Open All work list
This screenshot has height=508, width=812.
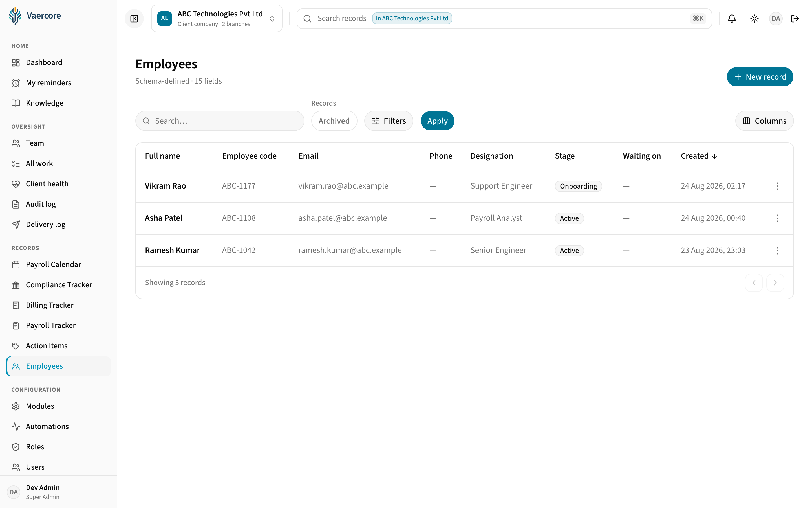coord(58,163)
